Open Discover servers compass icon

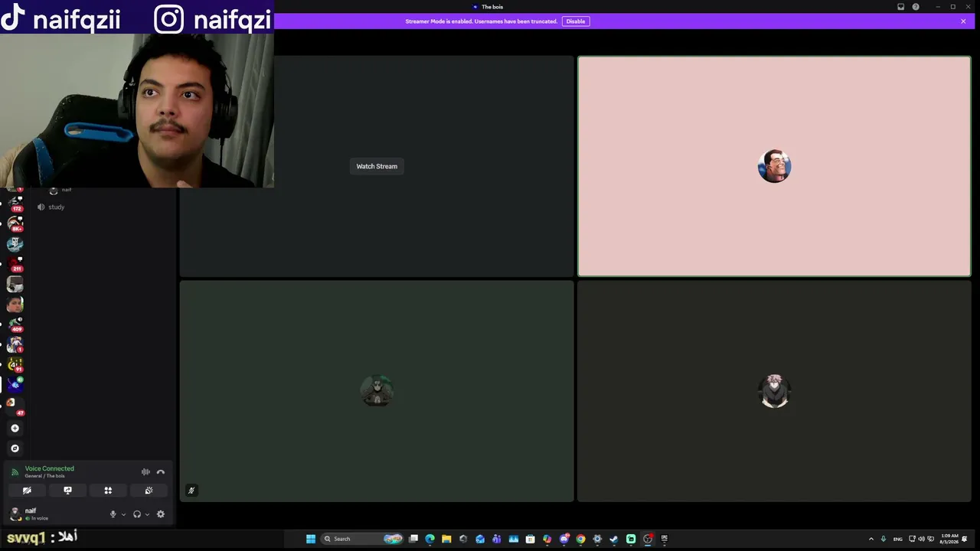pyautogui.click(x=15, y=448)
